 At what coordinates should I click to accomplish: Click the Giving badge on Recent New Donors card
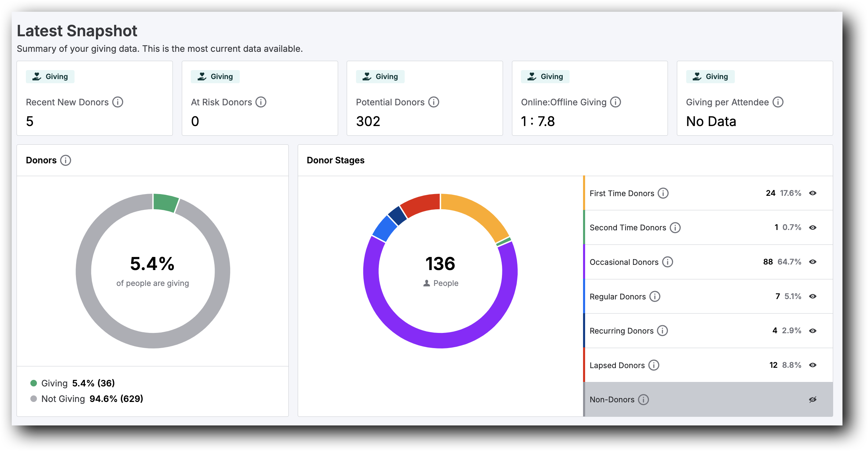(50, 76)
